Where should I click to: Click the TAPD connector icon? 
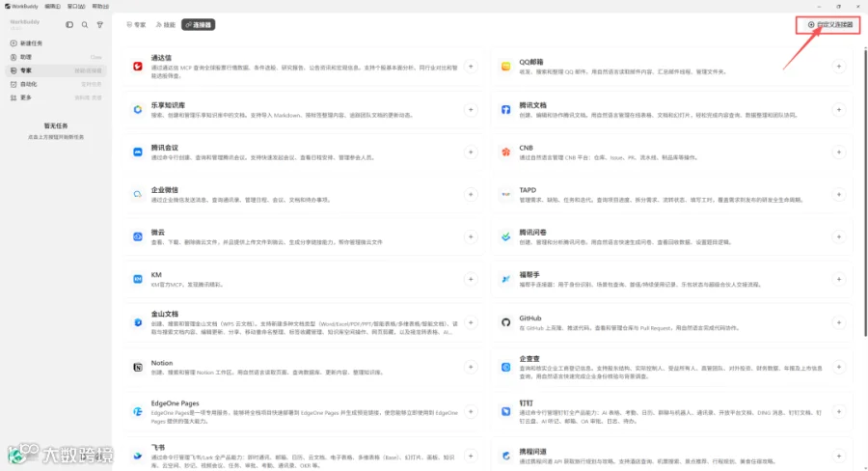[x=506, y=195]
